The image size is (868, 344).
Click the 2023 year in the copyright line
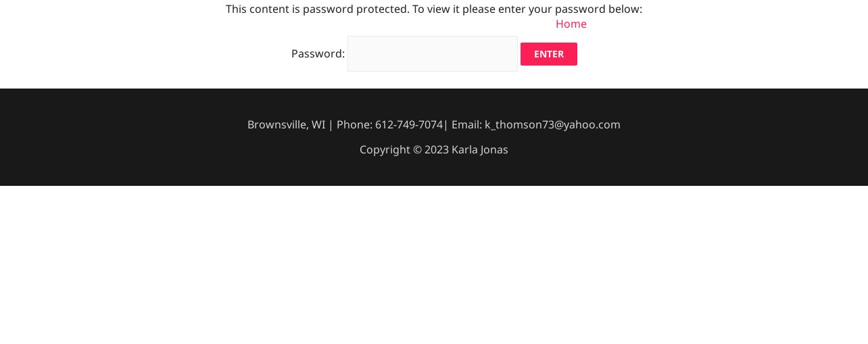(437, 149)
